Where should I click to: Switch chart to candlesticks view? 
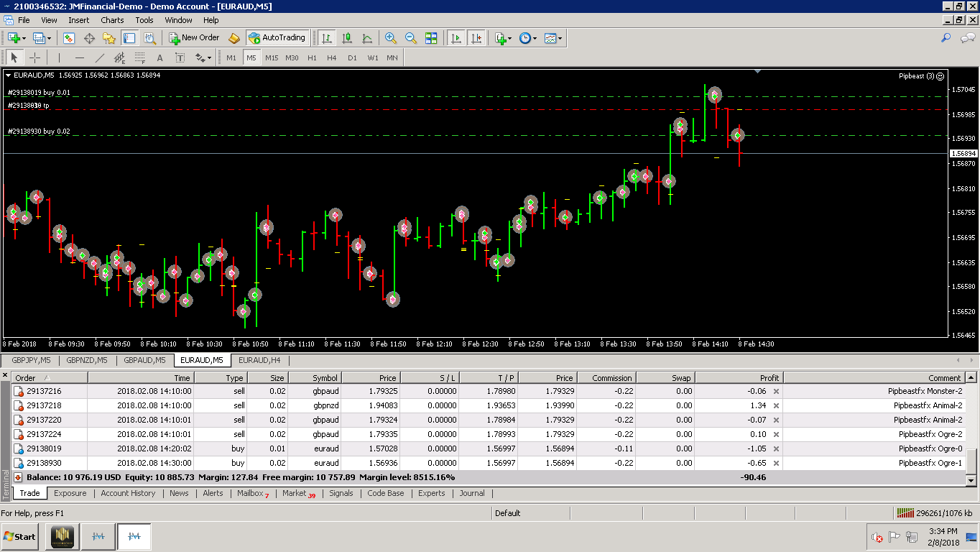tap(347, 38)
